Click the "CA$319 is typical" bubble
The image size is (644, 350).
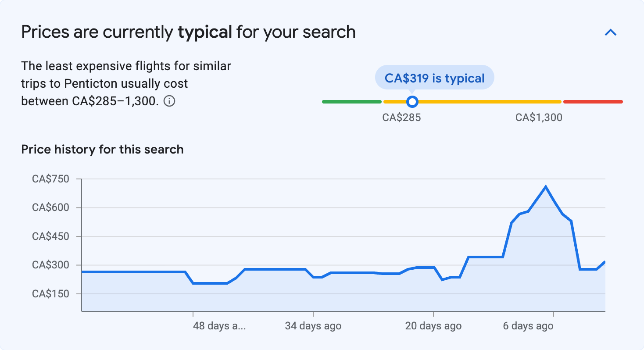[434, 78]
